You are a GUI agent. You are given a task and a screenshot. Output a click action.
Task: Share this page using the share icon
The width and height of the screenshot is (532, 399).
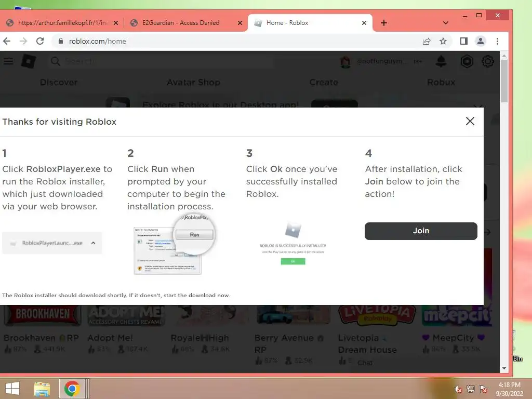click(427, 41)
